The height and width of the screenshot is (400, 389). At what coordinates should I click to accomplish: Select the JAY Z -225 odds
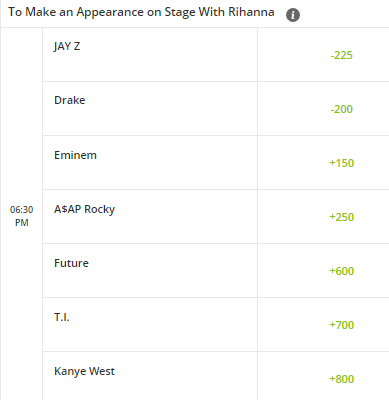341,55
